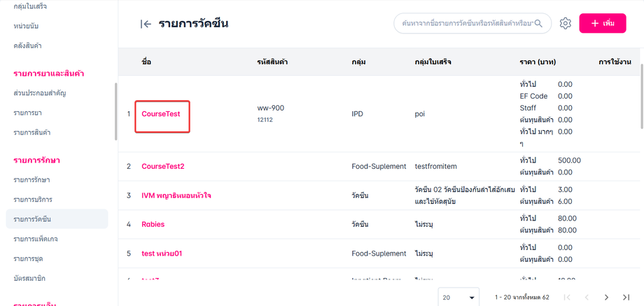The width and height of the screenshot is (644, 306).
Task: Go to the next page arrow
Action: 606,298
